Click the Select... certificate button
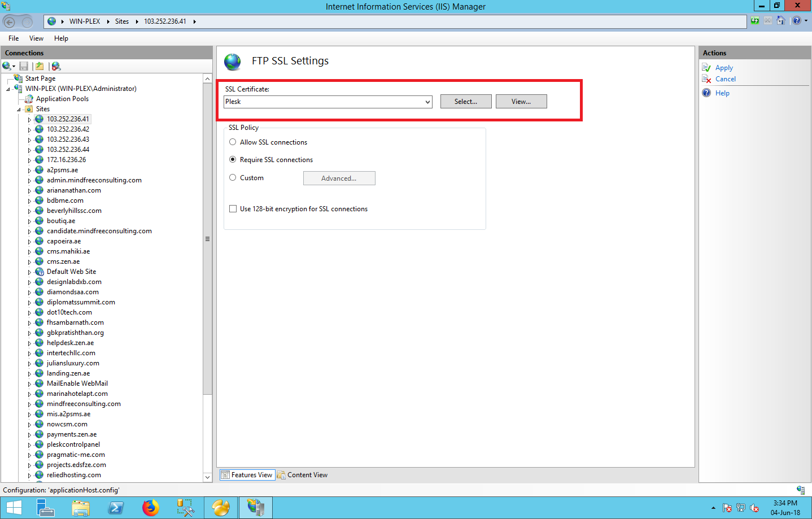812x519 pixels. (x=465, y=102)
